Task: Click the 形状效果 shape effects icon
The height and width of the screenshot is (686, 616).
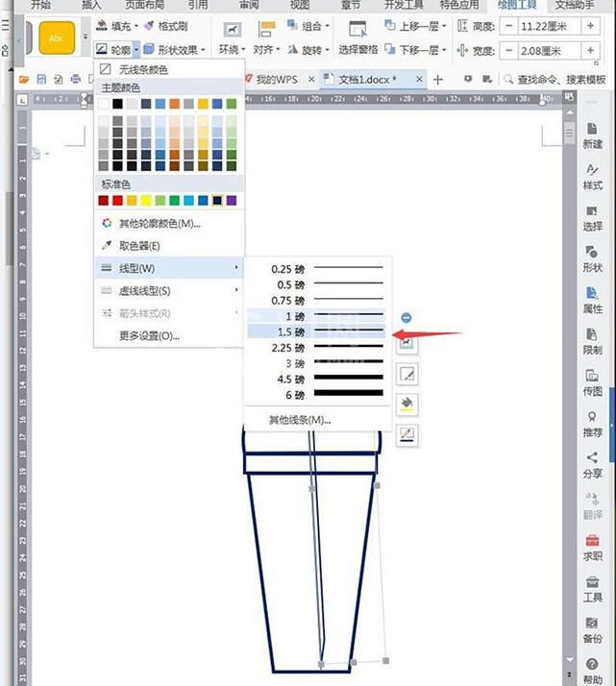Action: pos(149,49)
